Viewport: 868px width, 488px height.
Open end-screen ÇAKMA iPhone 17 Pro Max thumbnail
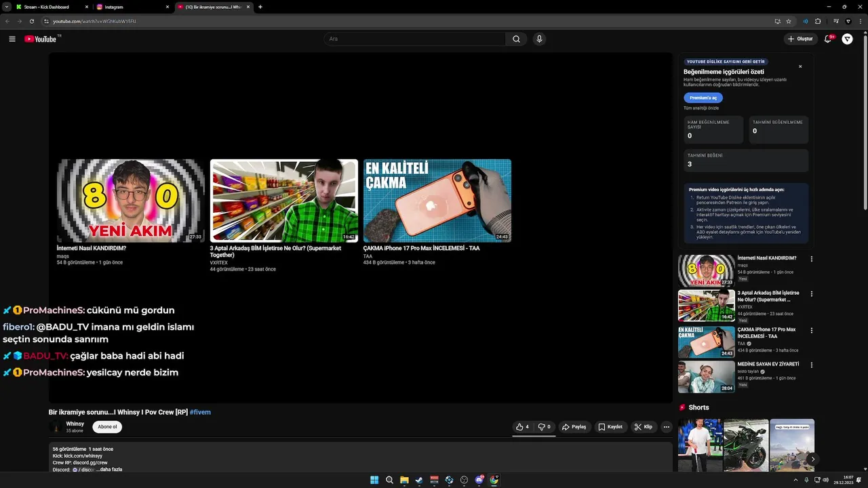pyautogui.click(x=437, y=201)
